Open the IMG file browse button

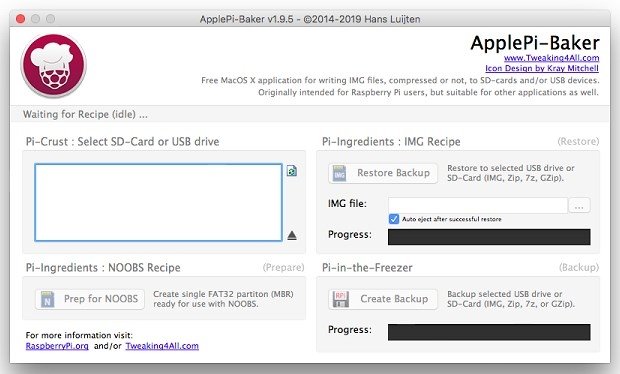[579, 206]
